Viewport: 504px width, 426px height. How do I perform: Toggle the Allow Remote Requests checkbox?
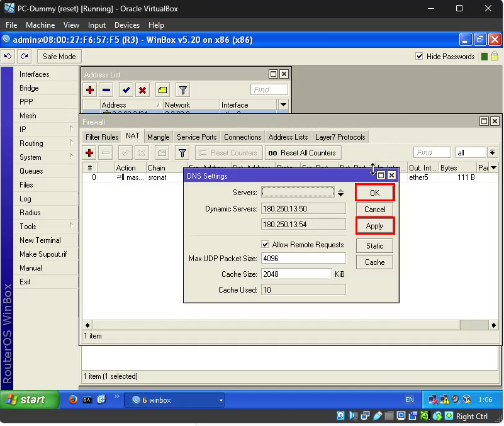point(265,245)
